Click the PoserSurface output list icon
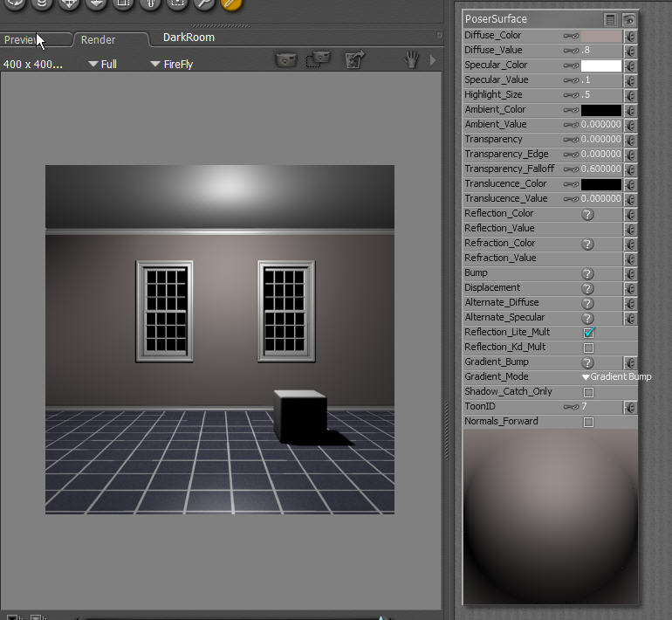This screenshot has height=620, width=672. (611, 19)
